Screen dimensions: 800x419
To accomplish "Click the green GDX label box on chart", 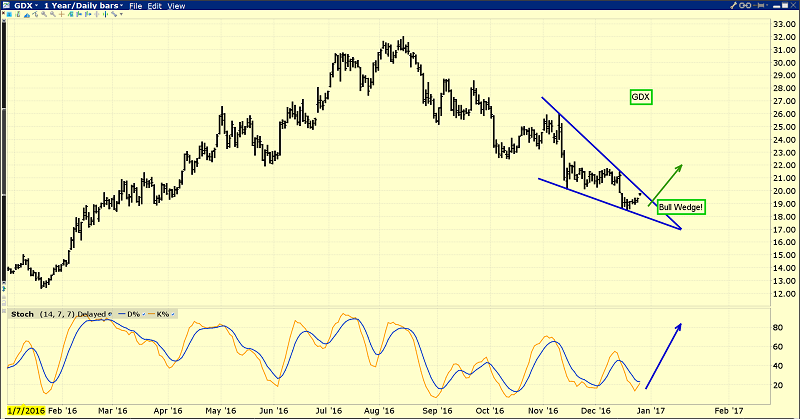I will tap(640, 97).
